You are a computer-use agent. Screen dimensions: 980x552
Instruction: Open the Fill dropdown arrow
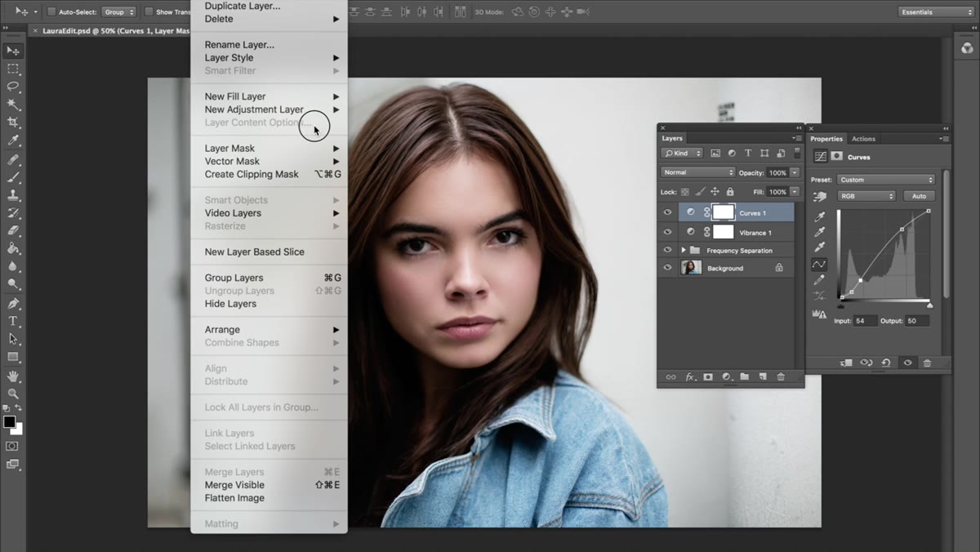(794, 192)
